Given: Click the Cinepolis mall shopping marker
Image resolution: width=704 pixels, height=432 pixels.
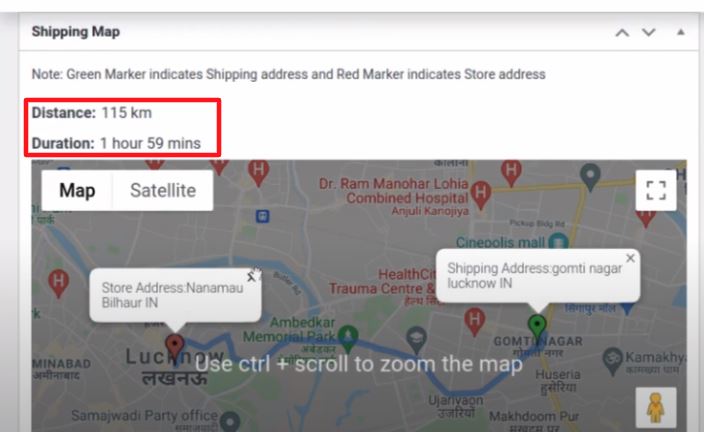Looking at the screenshot, I should coord(559,242).
